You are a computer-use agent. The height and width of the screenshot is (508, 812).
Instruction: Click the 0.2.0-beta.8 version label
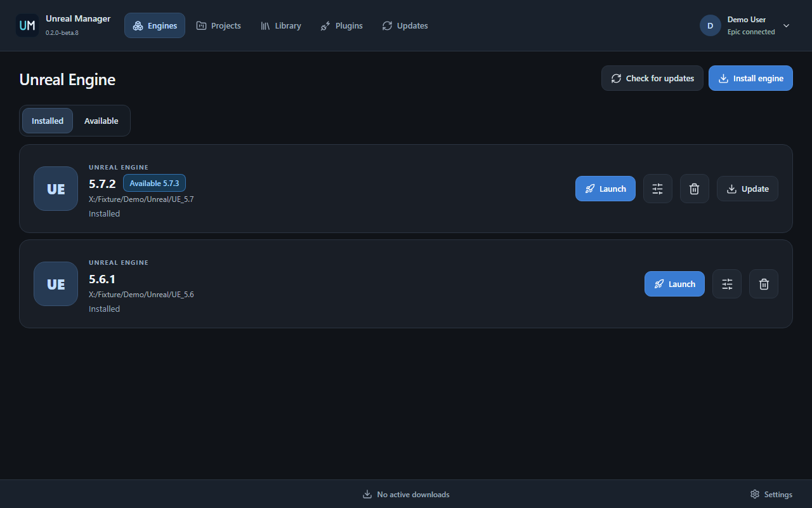(x=62, y=32)
